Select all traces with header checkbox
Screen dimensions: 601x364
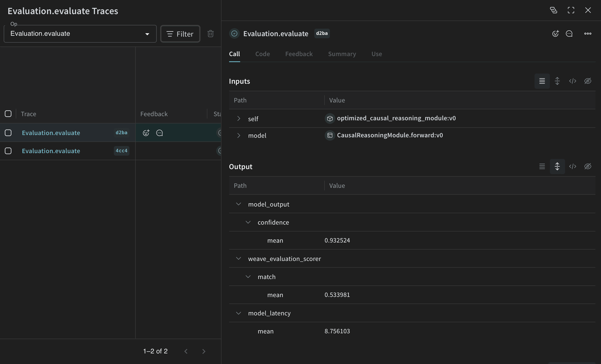8,114
